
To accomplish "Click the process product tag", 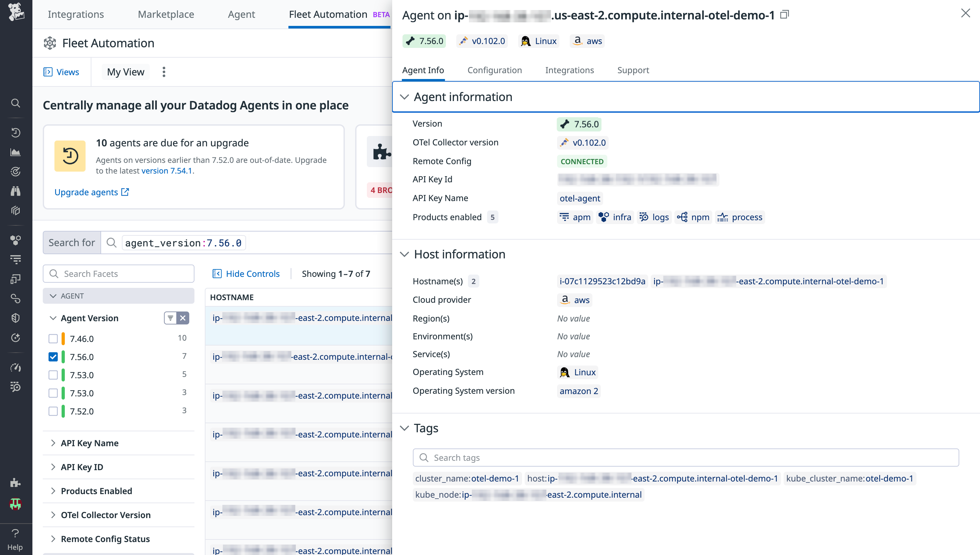I will (740, 217).
